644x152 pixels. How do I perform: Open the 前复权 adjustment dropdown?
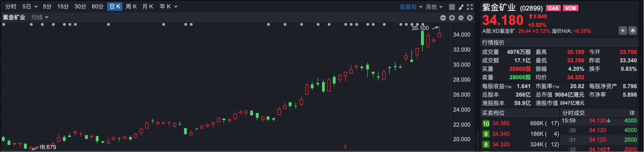(411, 7)
